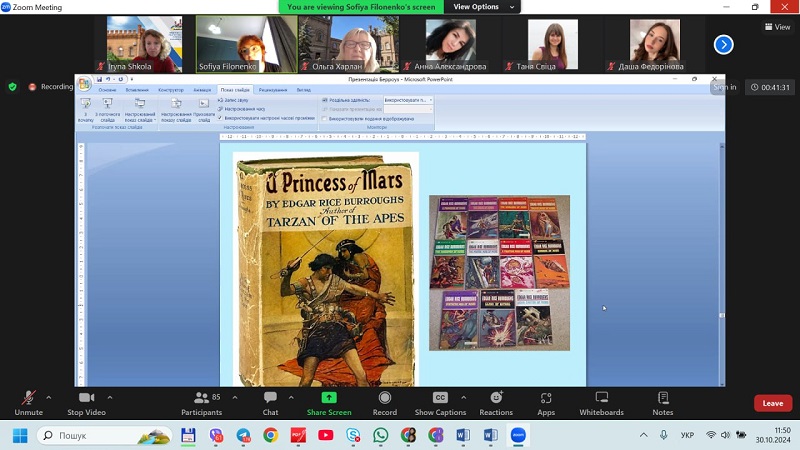This screenshot has height=450, width=800.
Task: Open Viber from the taskbar
Action: tap(216, 435)
